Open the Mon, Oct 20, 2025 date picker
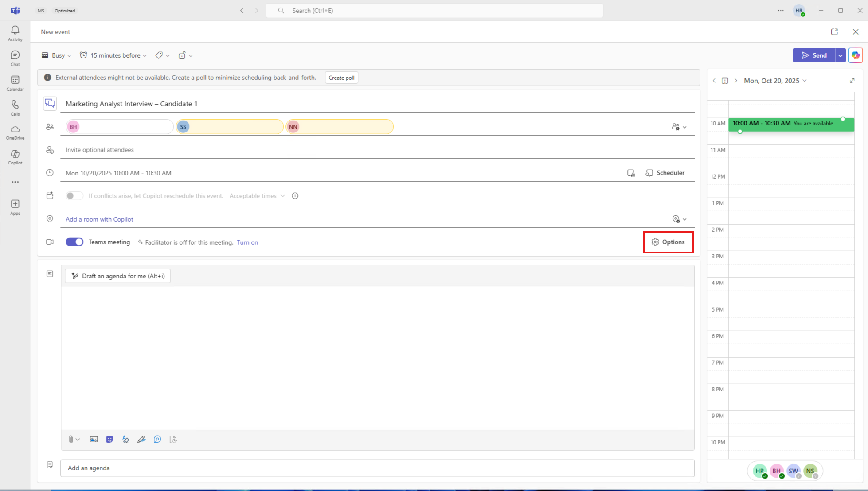The width and height of the screenshot is (868, 491). coord(775,81)
